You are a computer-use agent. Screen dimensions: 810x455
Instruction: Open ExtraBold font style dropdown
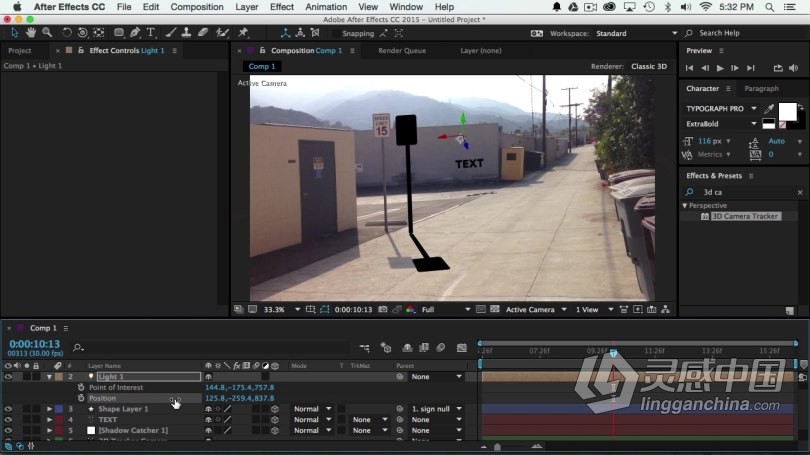coord(721,124)
